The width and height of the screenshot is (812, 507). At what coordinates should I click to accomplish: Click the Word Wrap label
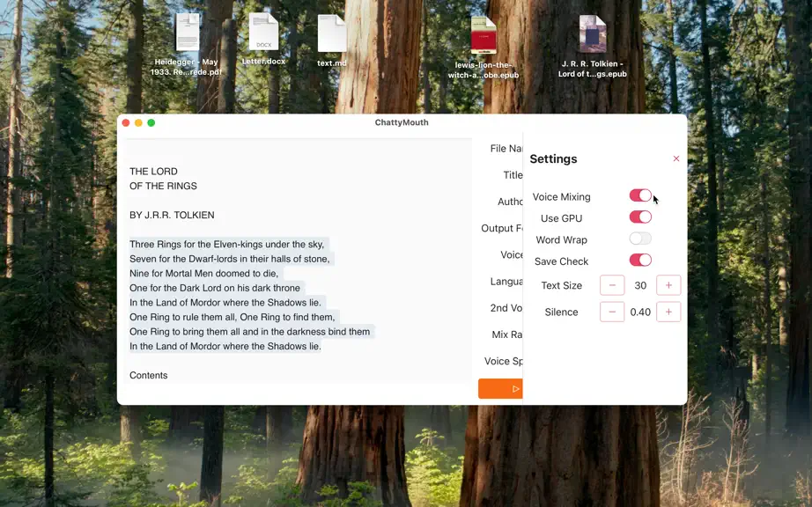click(x=561, y=240)
